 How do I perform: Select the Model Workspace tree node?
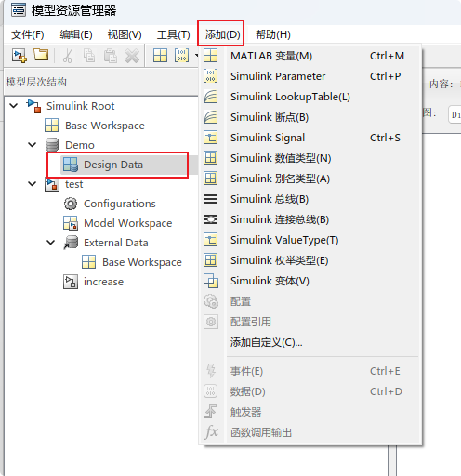127,223
